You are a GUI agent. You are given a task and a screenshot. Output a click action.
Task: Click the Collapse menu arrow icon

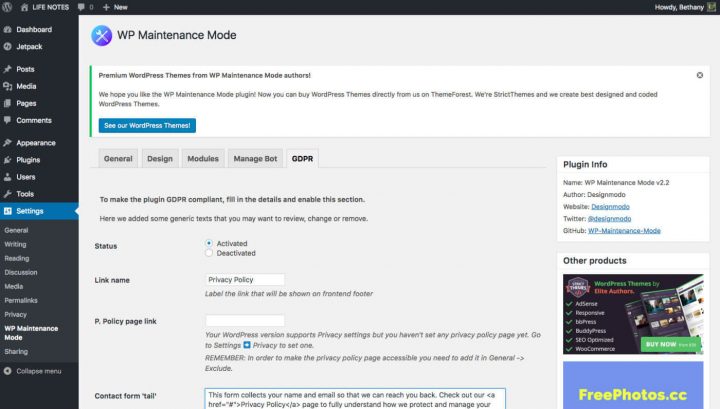7,371
